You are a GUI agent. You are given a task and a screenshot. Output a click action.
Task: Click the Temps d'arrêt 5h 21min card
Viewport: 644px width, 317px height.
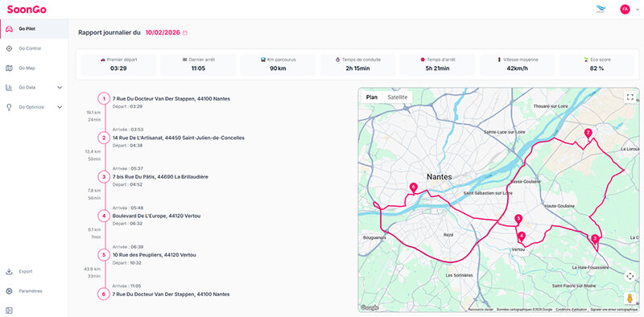(x=437, y=64)
